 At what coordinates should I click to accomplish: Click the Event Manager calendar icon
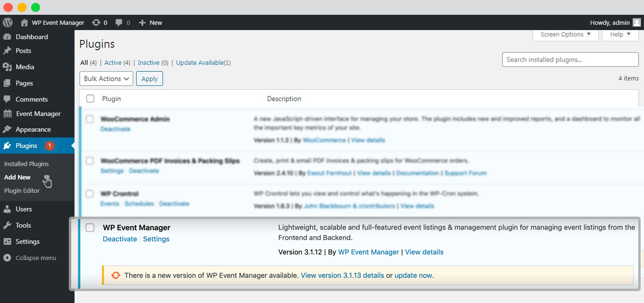pos(7,114)
